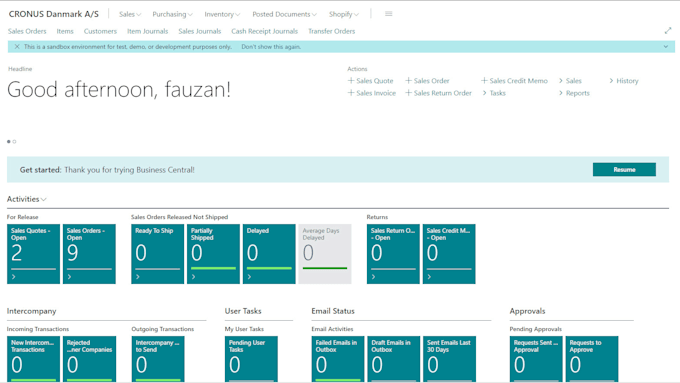
Task: Expand page with the diagonal arrows icon
Action: [668, 31]
